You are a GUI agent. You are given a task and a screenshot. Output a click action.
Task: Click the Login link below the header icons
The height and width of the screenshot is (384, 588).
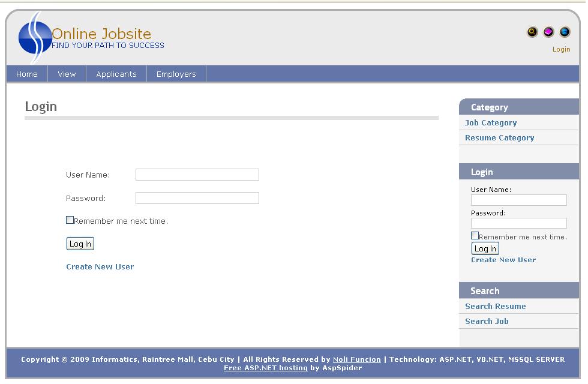click(561, 49)
